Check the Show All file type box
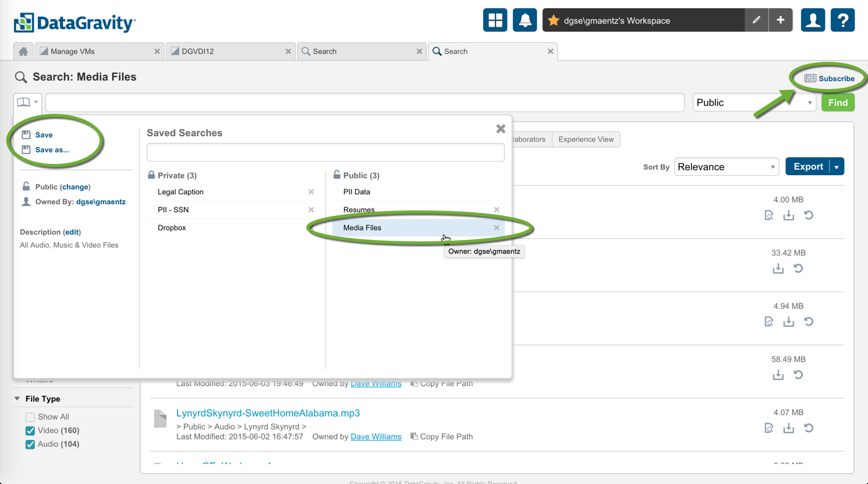The image size is (868, 484). (x=30, y=417)
